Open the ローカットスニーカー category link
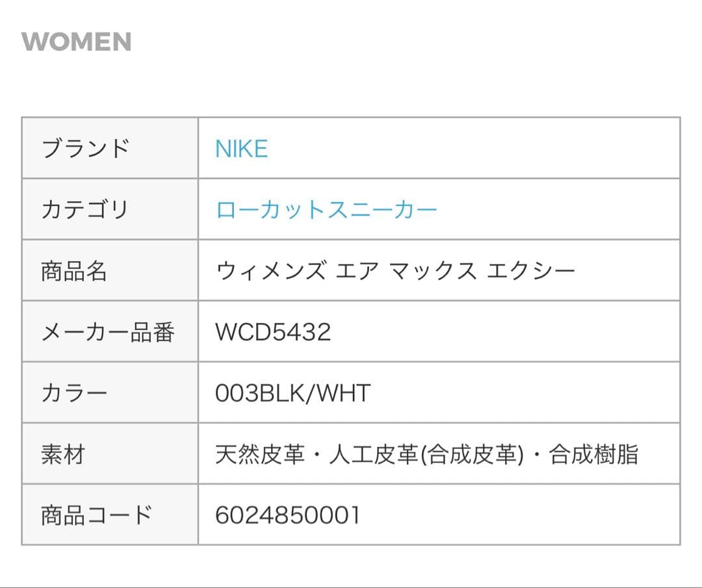 (326, 209)
